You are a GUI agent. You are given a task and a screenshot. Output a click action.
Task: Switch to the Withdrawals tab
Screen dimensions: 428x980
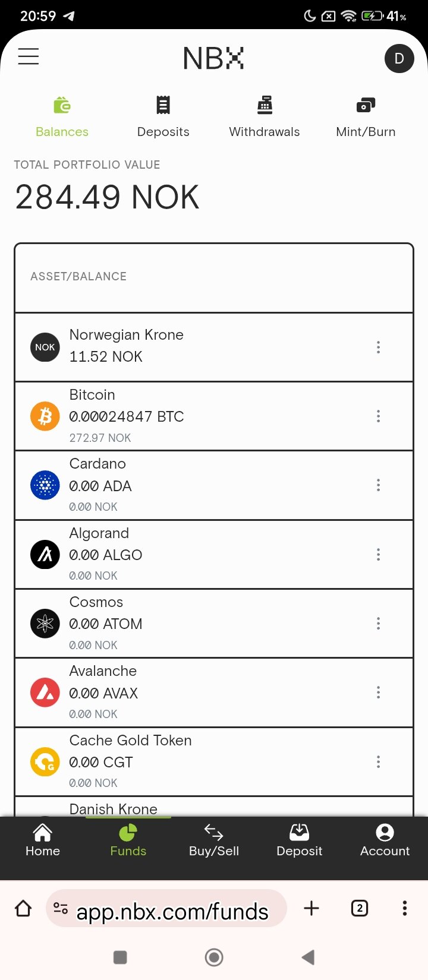tap(265, 117)
